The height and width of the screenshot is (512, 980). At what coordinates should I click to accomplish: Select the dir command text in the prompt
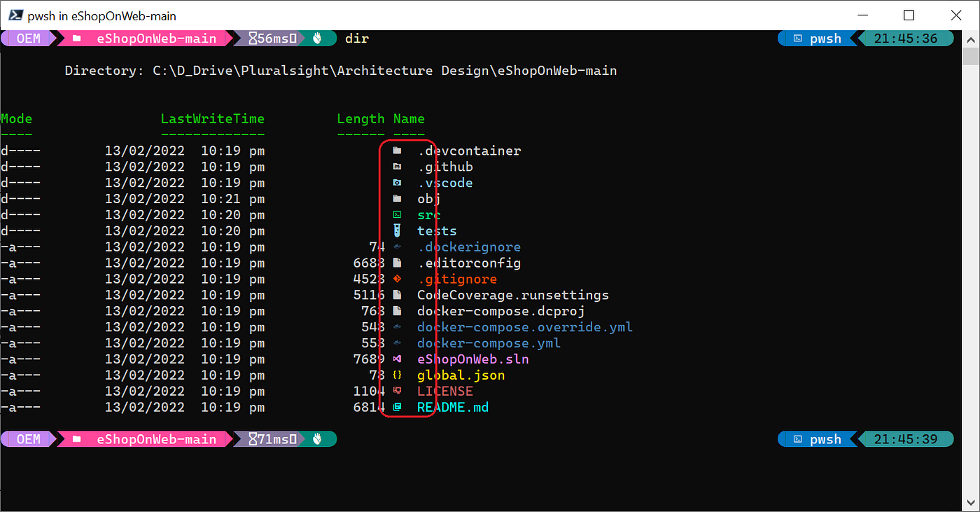click(356, 38)
